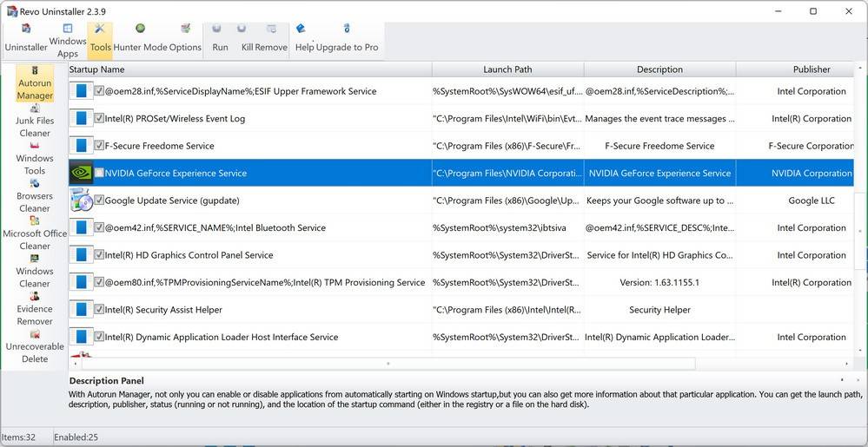Click vertical scrollbar of startup list

[x=859, y=230]
